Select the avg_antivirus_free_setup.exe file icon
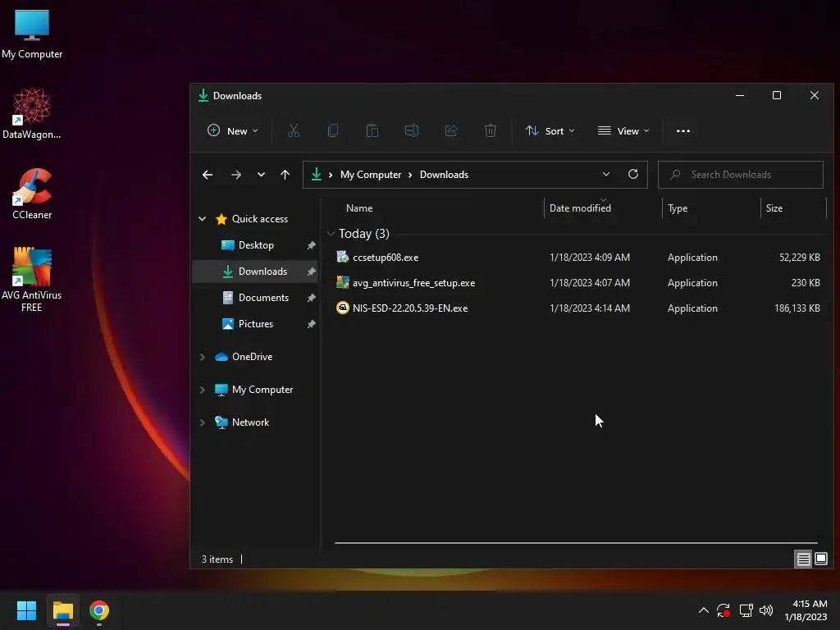This screenshot has height=630, width=840. click(342, 282)
